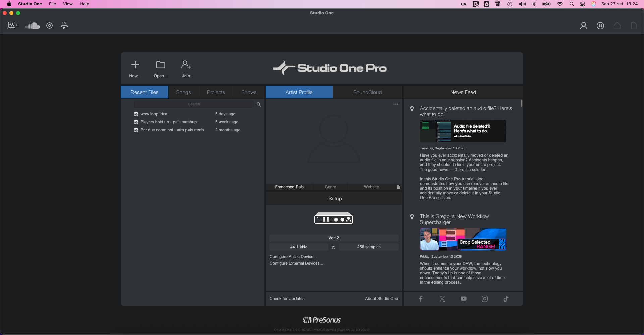This screenshot has width=644, height=335.
Task: Click Configure Audio Device link
Action: [293, 257]
